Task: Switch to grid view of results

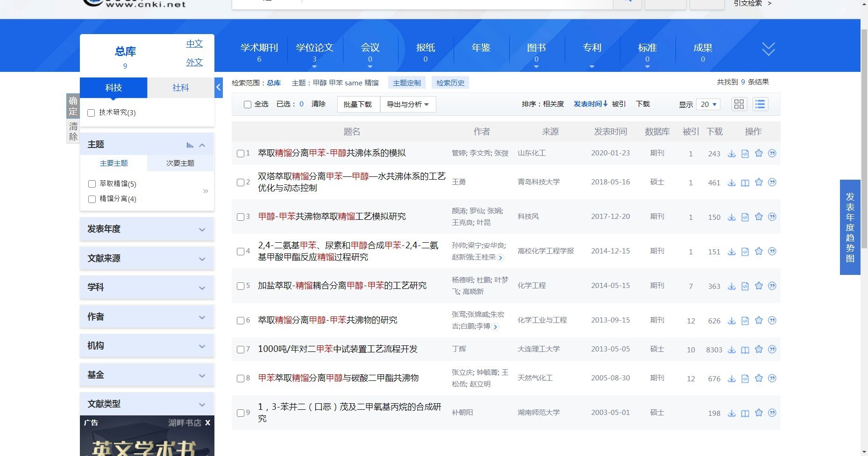Action: pyautogui.click(x=739, y=104)
